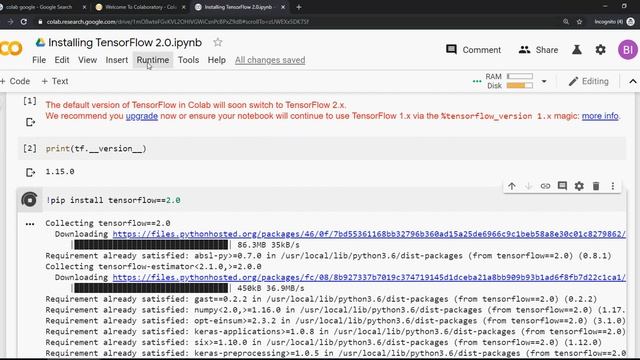This screenshot has width=640, height=360.
Task: Click the Incognito indicator
Action: click(614, 22)
